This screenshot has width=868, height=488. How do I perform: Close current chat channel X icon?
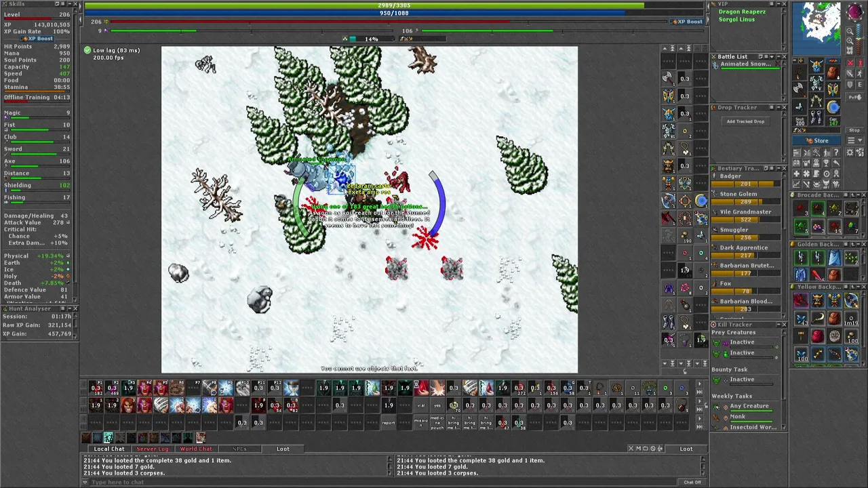631,449
